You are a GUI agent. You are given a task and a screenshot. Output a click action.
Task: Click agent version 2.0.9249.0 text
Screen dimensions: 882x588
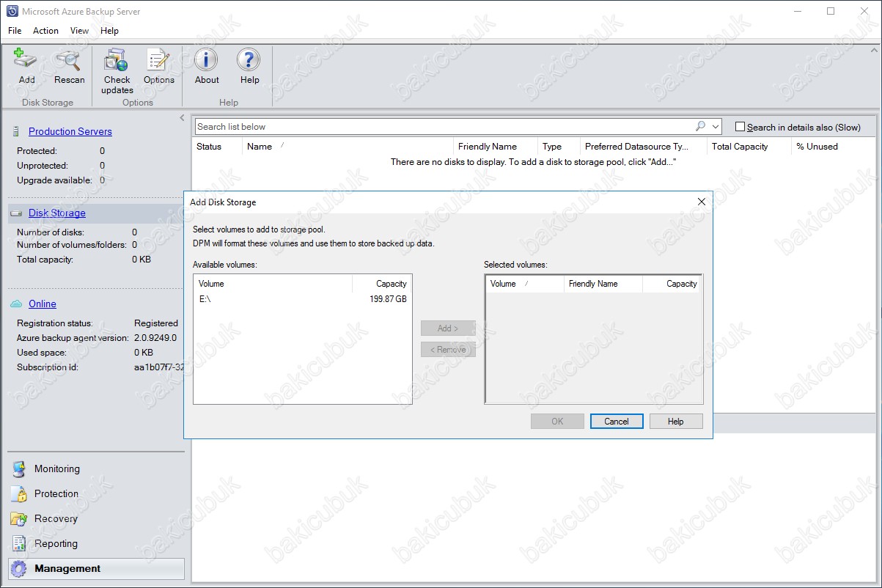(x=155, y=338)
